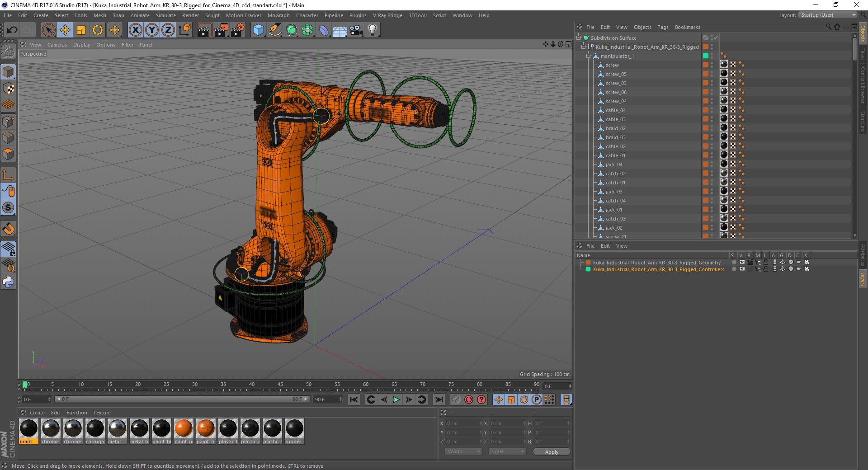Add a Light object
The width and height of the screenshot is (868, 470).
click(x=373, y=30)
